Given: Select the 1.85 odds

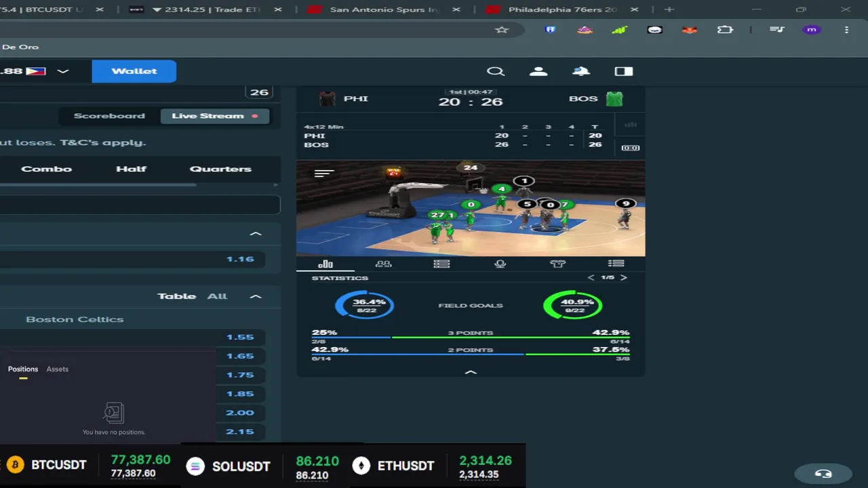Looking at the screenshot, I should point(240,394).
